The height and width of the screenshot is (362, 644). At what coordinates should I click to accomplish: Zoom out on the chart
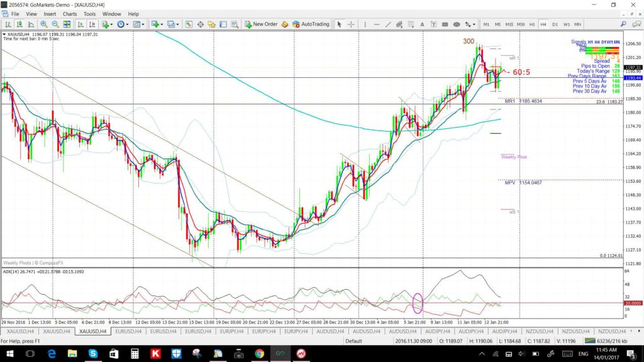point(55,25)
